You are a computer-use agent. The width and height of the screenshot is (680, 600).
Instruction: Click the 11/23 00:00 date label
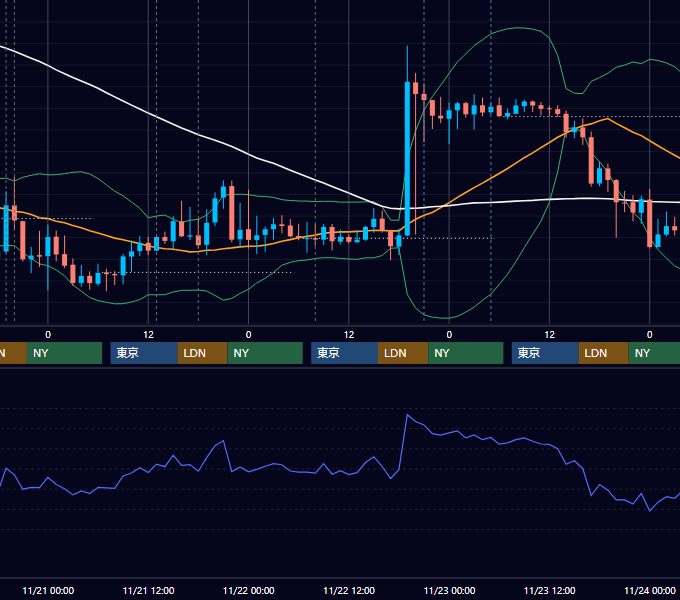click(x=449, y=590)
